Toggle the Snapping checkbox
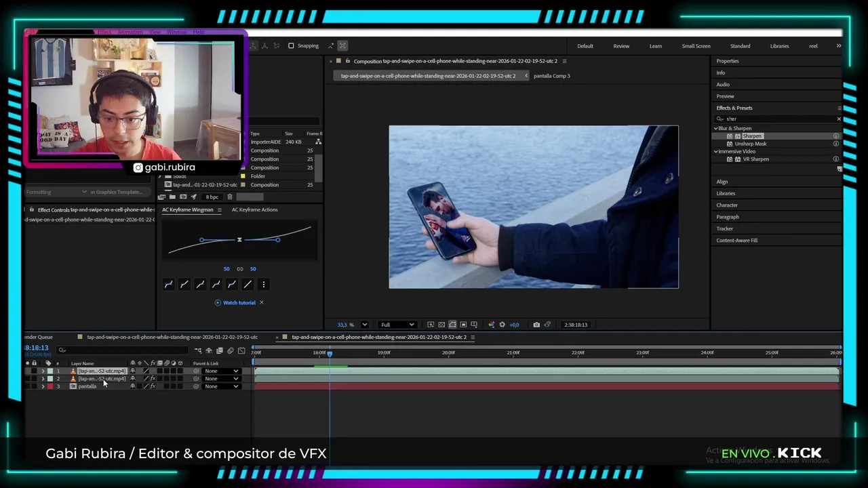The width and height of the screenshot is (868, 488). coord(291,46)
